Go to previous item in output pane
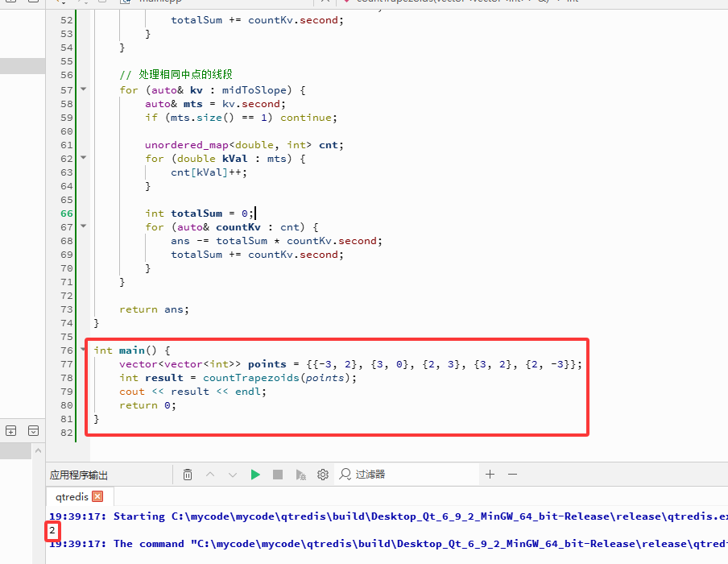Image resolution: width=728 pixels, height=564 pixels. point(210,475)
